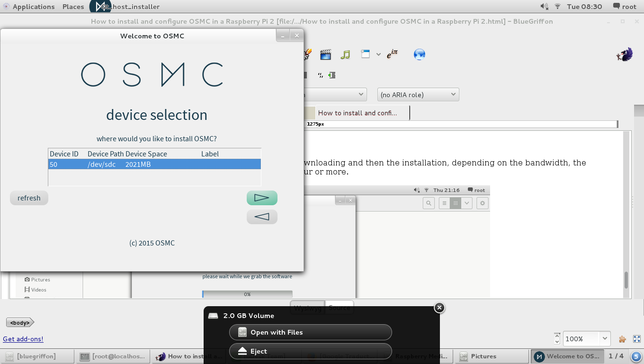644x364 pixels.
Task: Select the /dev/sdc device row
Action: click(x=154, y=164)
